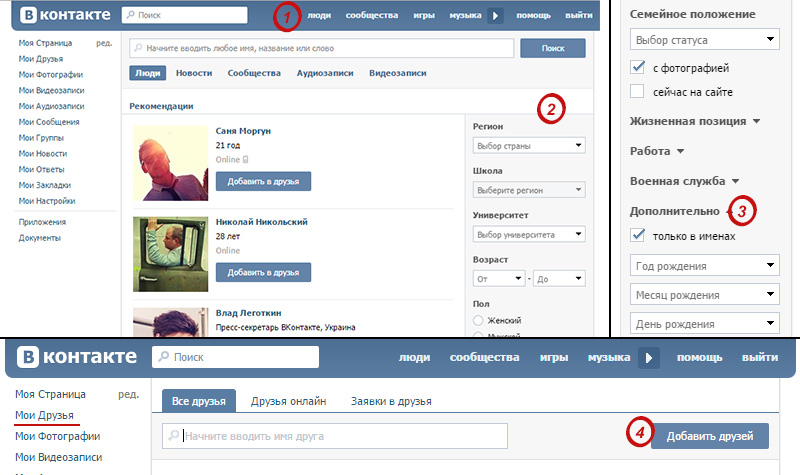Click 'Добавить в друзья' for Николай Никольский
The height and width of the screenshot is (475, 800).
pos(263,272)
